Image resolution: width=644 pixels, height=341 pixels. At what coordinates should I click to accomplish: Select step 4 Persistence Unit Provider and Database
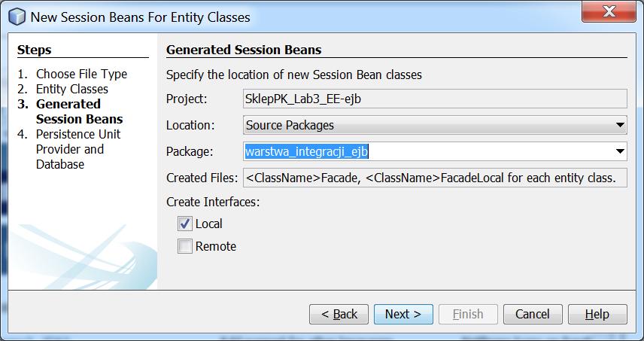(69, 149)
